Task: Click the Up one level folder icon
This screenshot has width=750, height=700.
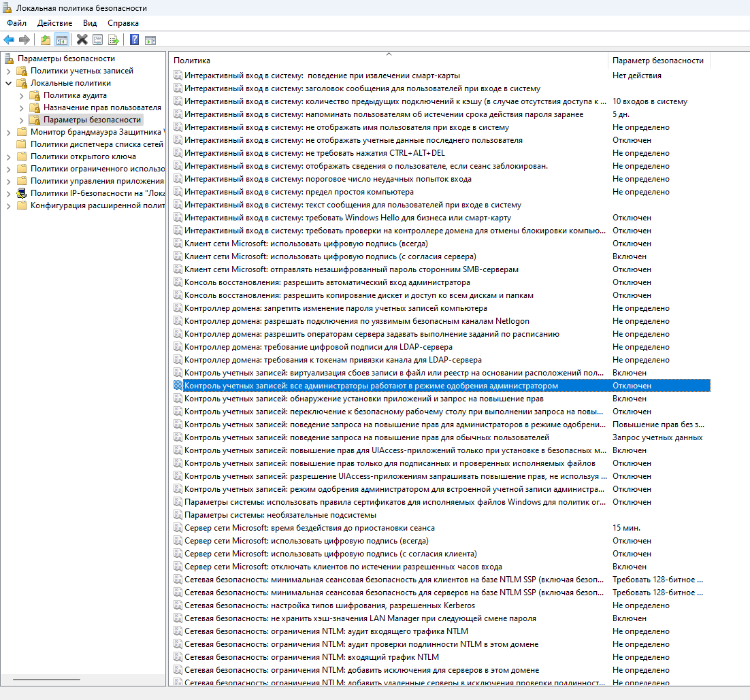Action: [45, 39]
